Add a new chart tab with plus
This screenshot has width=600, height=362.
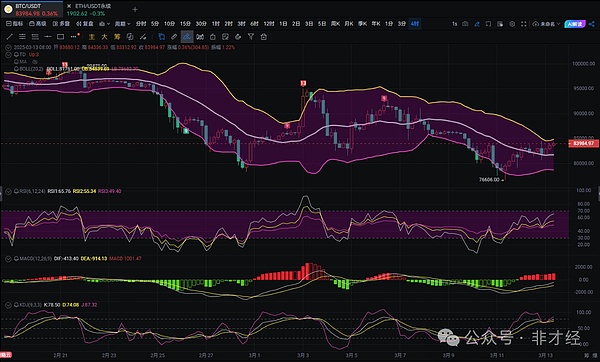pyautogui.click(x=135, y=9)
